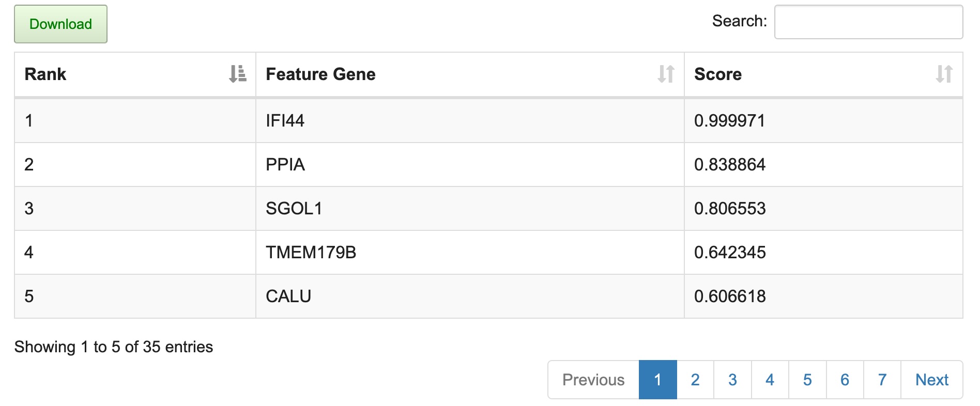Jump to page 5 of entries
Screen dimensions: 980x406
[x=807, y=380]
